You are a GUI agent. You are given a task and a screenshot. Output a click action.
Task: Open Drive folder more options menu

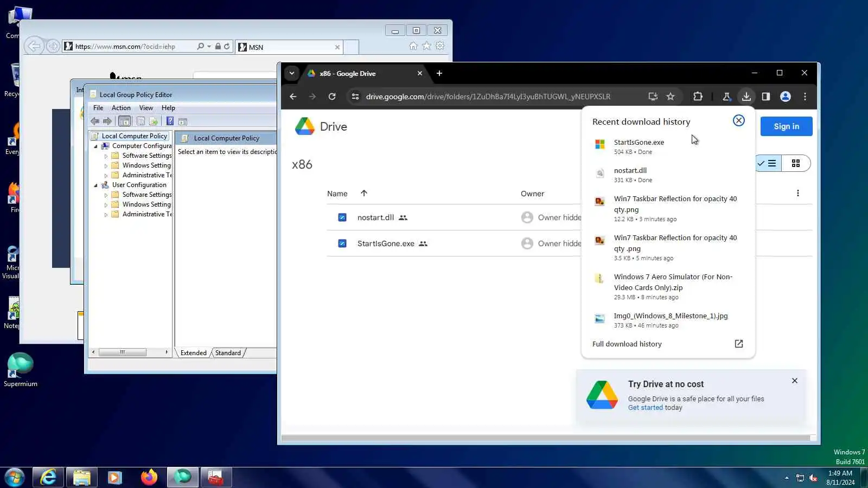click(x=797, y=193)
